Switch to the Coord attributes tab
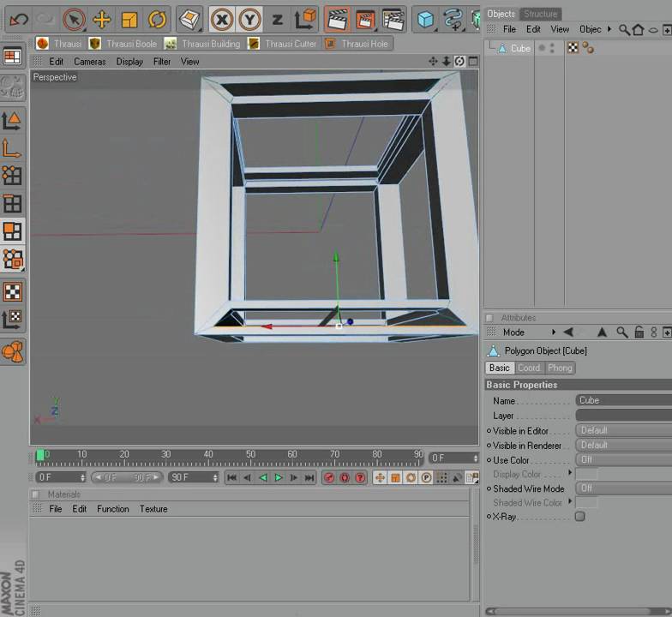 (x=529, y=368)
